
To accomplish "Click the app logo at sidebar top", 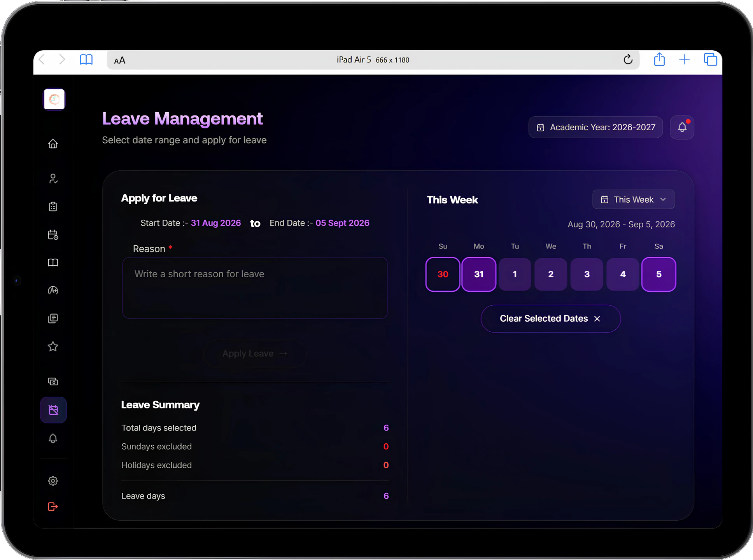I will coord(54,99).
